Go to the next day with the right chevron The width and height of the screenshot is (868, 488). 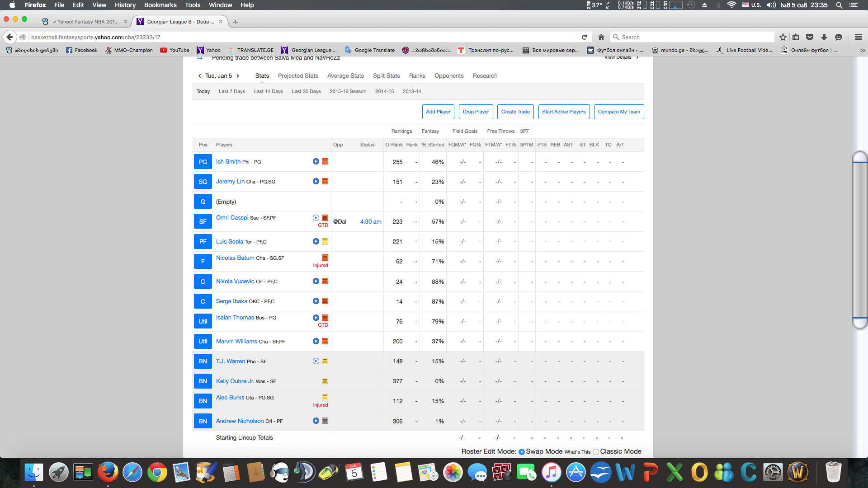click(x=238, y=76)
